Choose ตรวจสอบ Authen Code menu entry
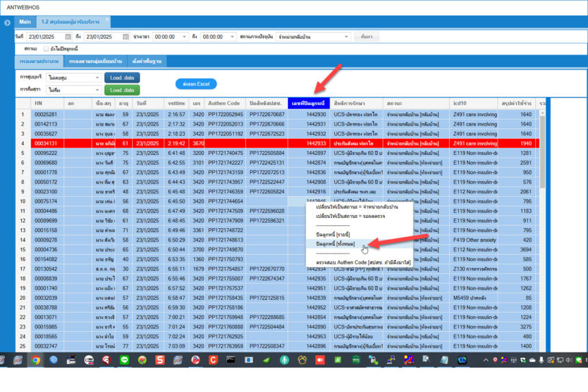This screenshot has width=588, height=392. (x=355, y=262)
